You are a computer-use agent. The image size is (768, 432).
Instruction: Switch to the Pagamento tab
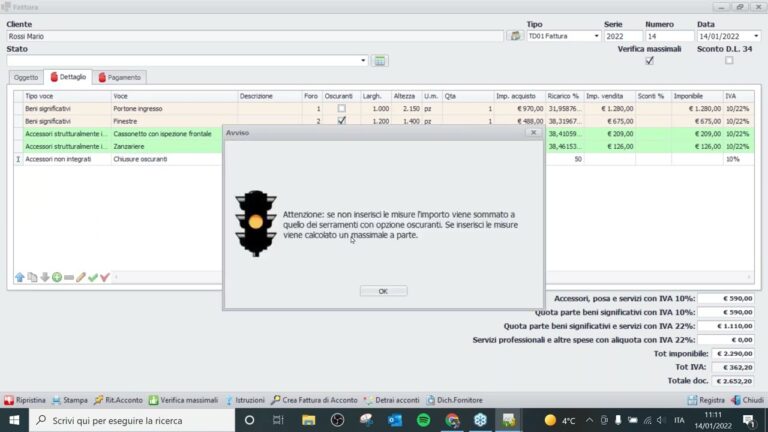click(x=120, y=77)
